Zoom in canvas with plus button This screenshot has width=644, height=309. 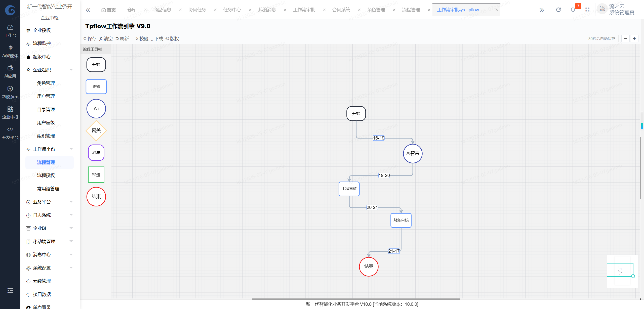click(634, 38)
